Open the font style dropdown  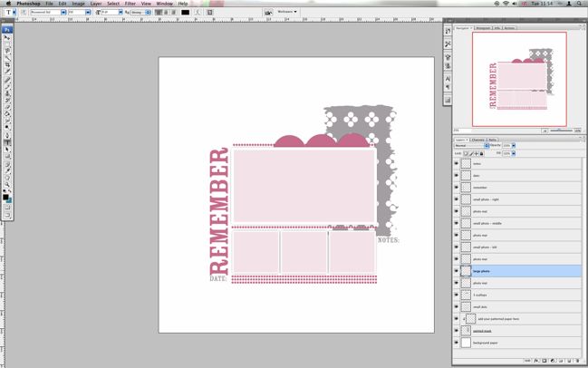(88, 13)
